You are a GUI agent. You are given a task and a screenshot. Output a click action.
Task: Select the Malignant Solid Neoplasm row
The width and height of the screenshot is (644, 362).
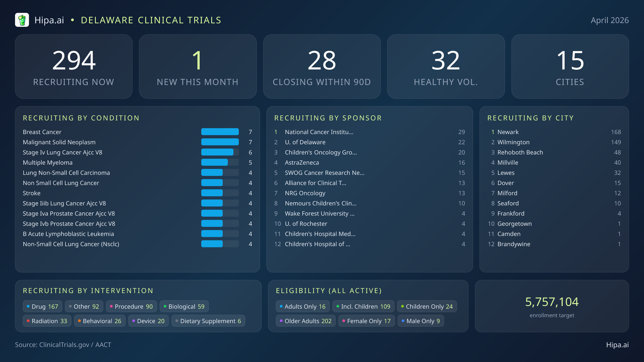click(x=137, y=142)
